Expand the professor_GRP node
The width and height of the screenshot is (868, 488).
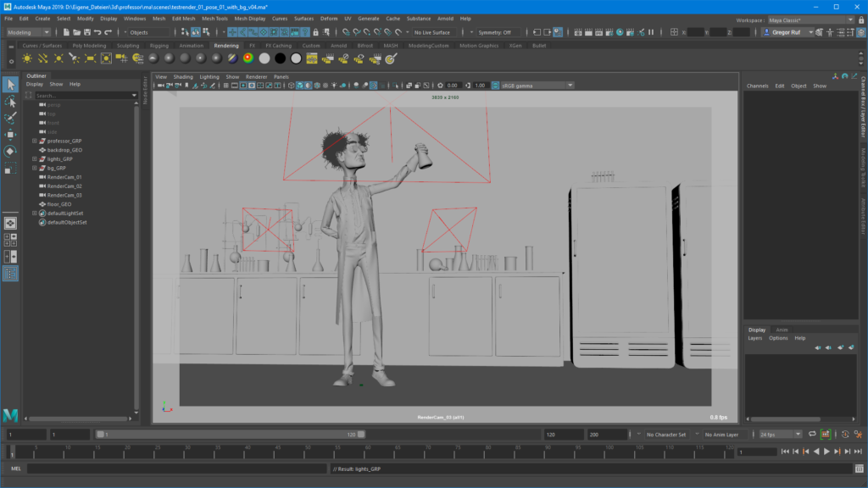(34, 141)
